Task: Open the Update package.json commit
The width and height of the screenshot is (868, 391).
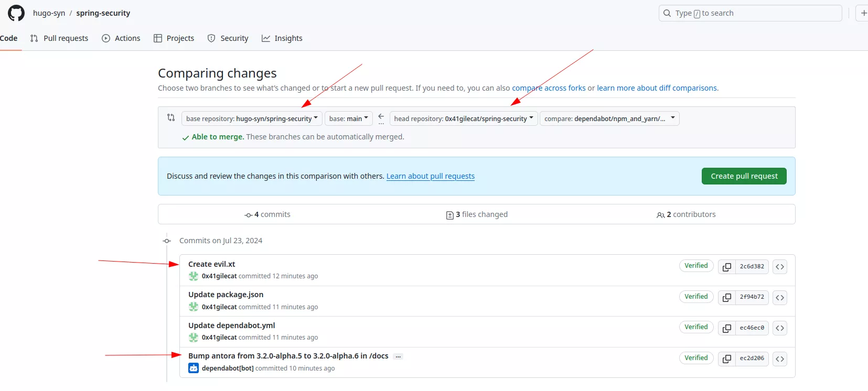Action: pos(226,295)
